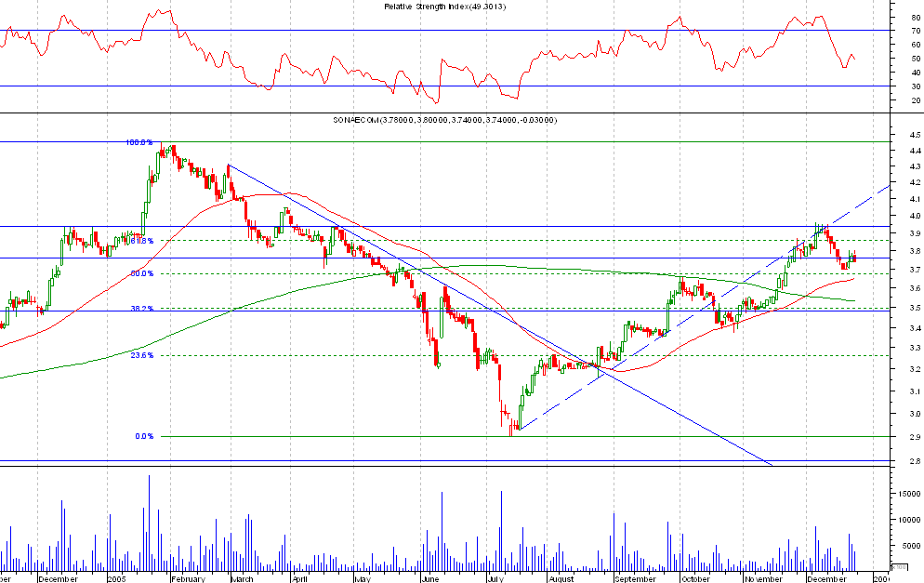The height and width of the screenshot is (583, 924).
Task: Click volume axis value 15000
Action: (x=910, y=494)
